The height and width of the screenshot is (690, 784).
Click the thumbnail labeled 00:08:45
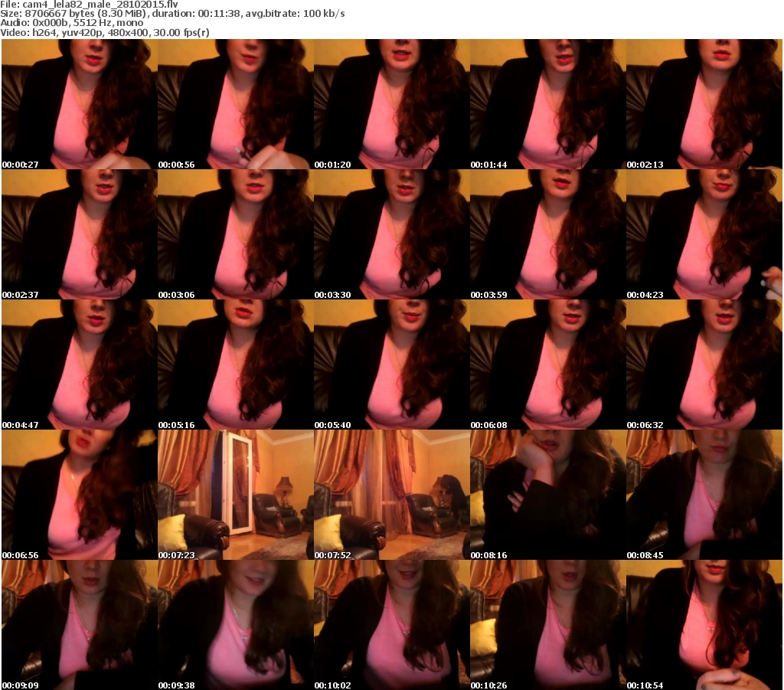[704, 495]
